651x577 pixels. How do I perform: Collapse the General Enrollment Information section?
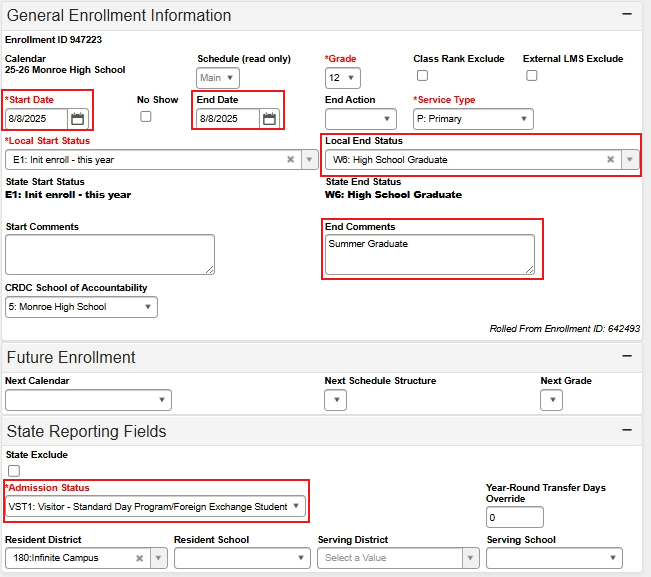[627, 15]
